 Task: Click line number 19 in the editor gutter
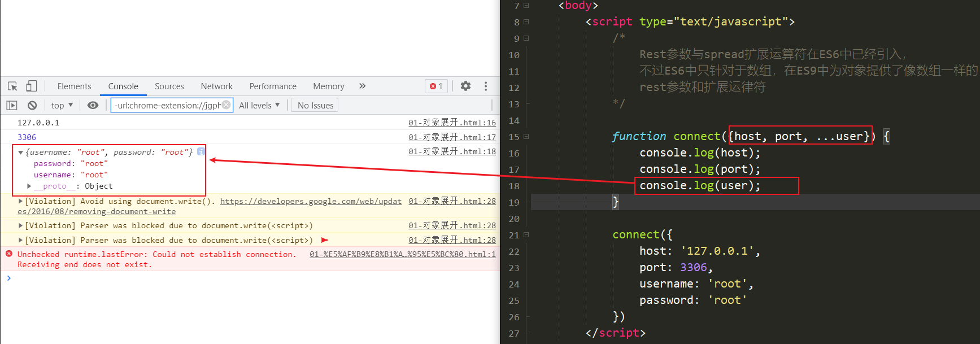coord(513,202)
